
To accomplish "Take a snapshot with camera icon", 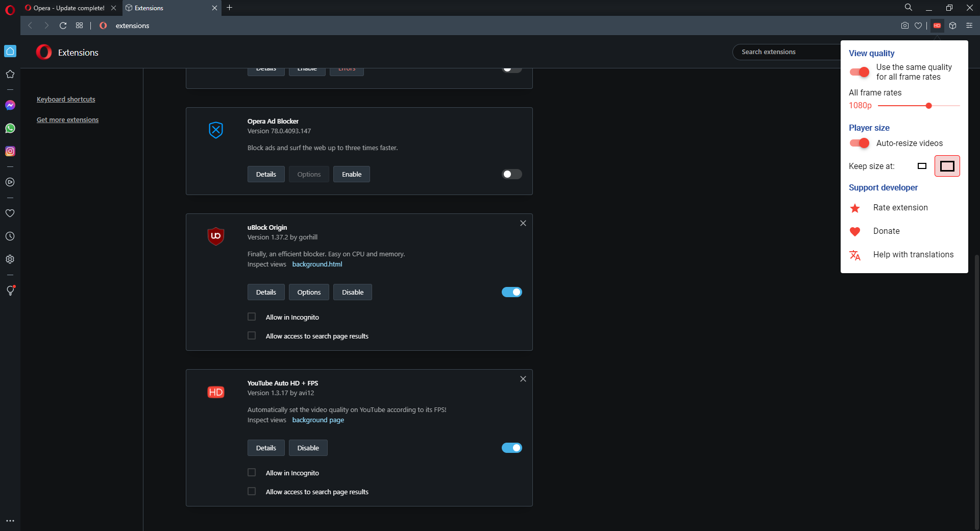I will [905, 26].
